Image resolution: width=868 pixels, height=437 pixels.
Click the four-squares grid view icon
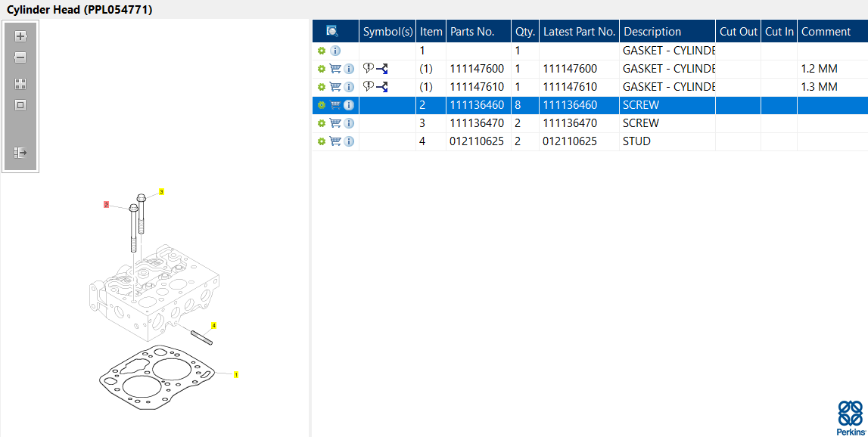tap(20, 84)
